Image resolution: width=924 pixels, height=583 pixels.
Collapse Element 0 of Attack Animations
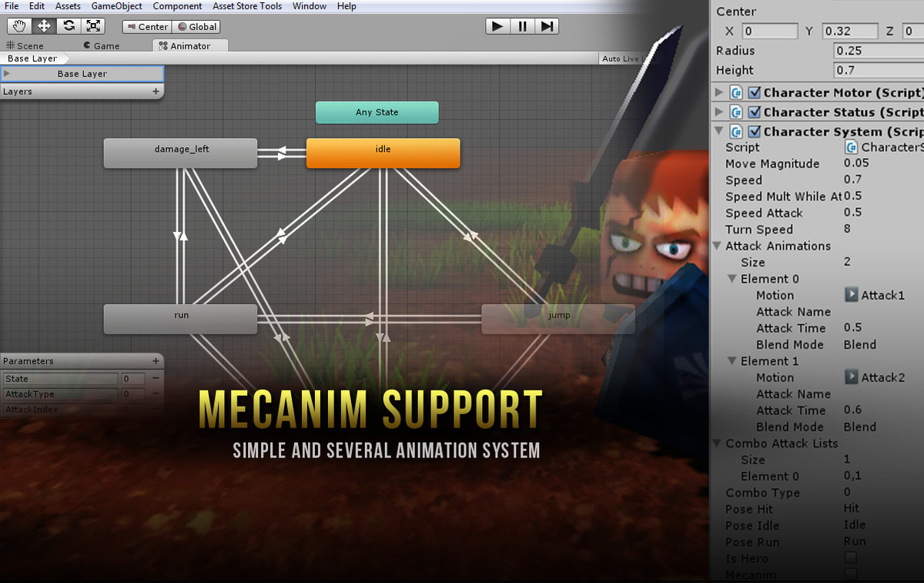(x=733, y=279)
